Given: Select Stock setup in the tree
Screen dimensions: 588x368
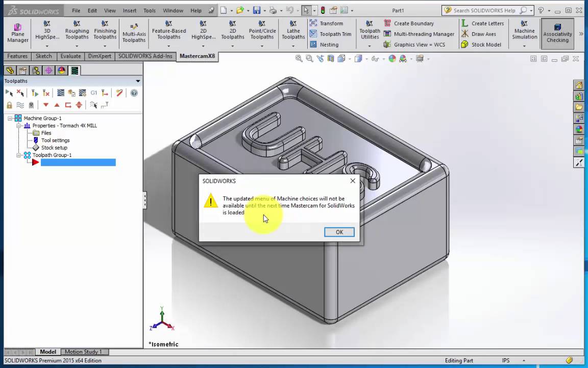Looking at the screenshot, I should 54,148.
